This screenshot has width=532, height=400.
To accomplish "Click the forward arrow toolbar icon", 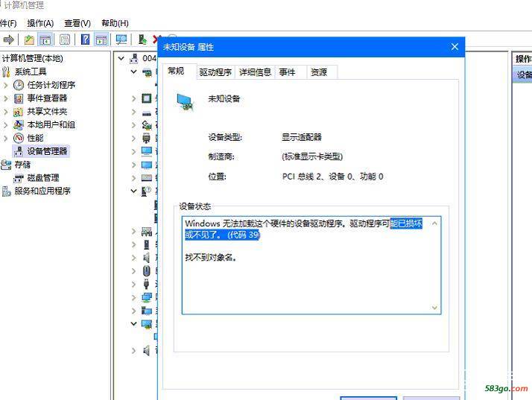I will (8, 39).
